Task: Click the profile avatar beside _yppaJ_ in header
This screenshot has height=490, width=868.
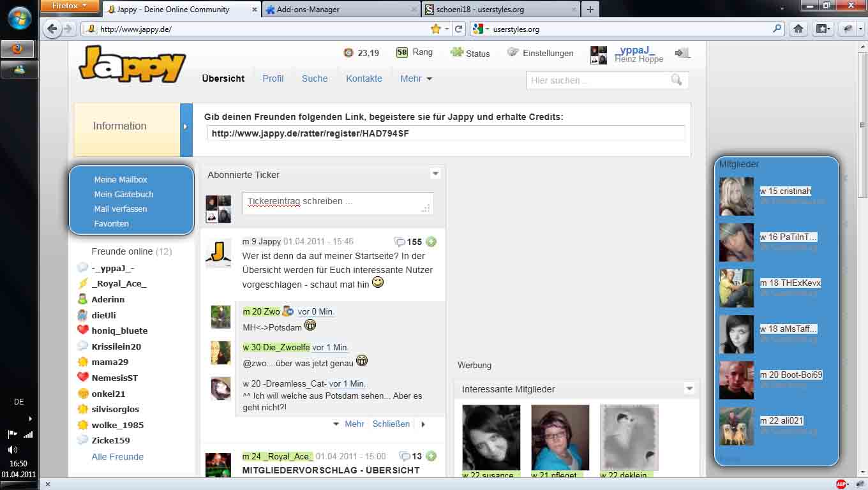Action: 599,55
